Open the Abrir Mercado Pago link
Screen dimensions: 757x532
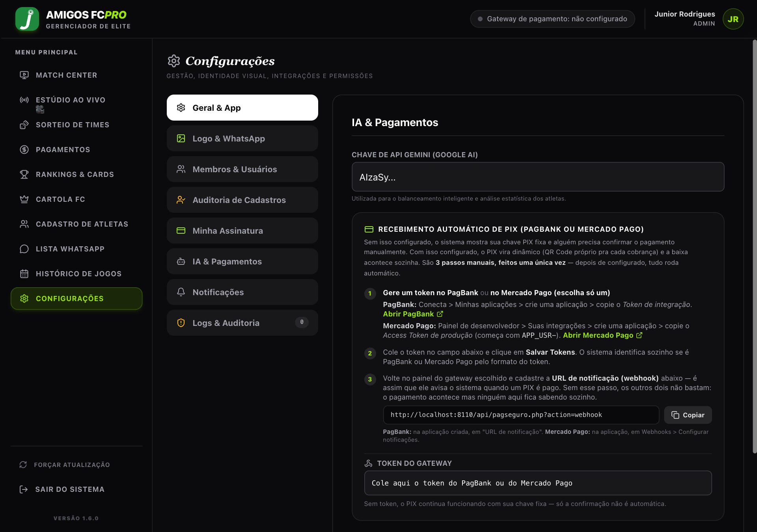(603, 335)
